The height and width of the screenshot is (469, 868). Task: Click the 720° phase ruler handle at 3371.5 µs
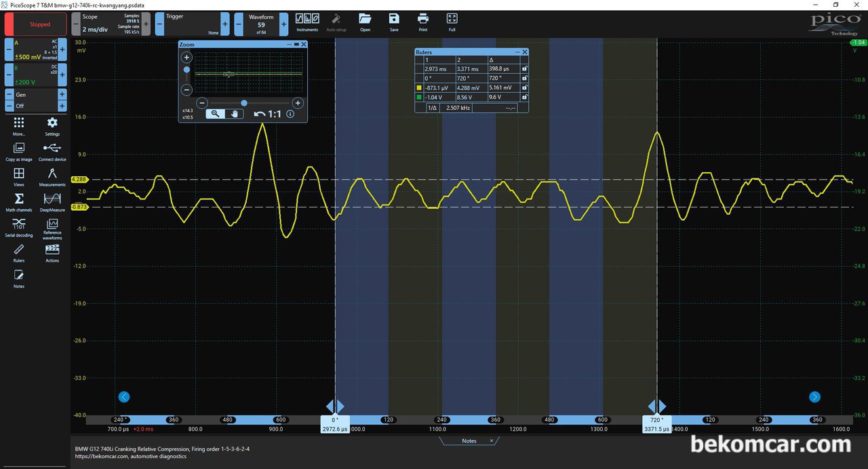pos(656,424)
